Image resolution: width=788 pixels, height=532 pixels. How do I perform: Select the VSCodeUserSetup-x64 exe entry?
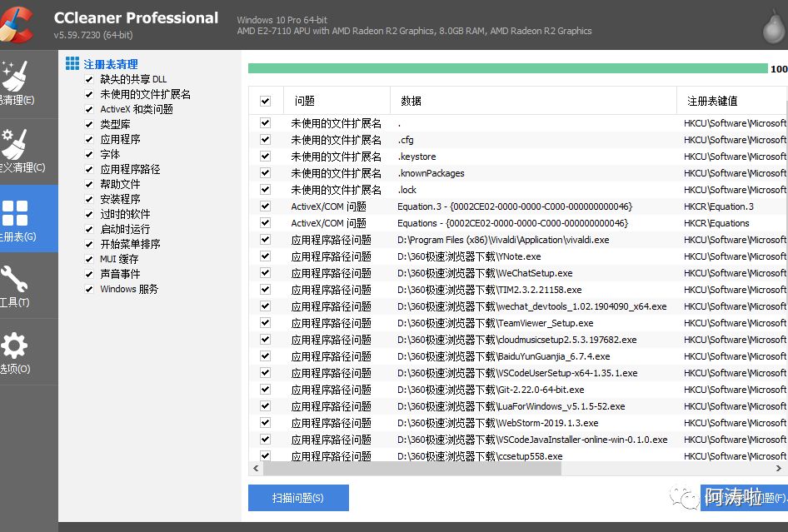(517, 373)
